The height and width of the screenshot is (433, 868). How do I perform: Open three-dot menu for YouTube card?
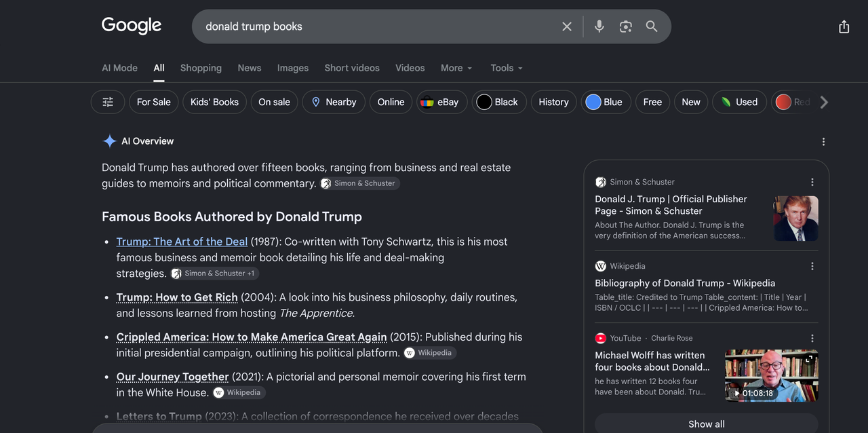[x=812, y=338]
